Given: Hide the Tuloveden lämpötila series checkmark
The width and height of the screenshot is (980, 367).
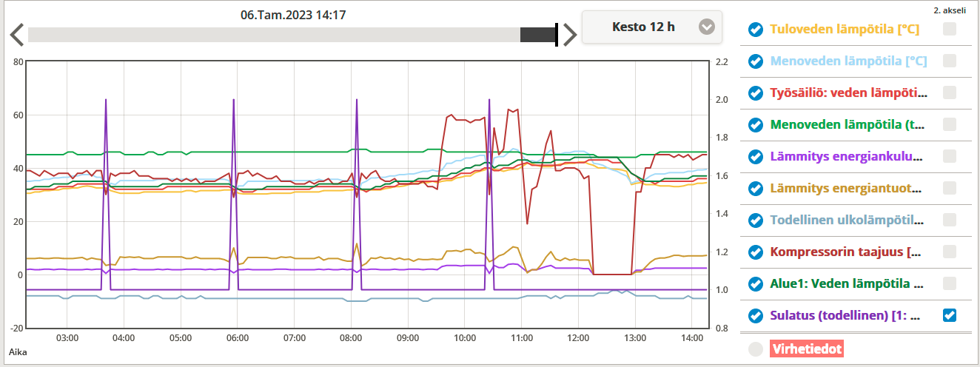Looking at the screenshot, I should point(756,30).
